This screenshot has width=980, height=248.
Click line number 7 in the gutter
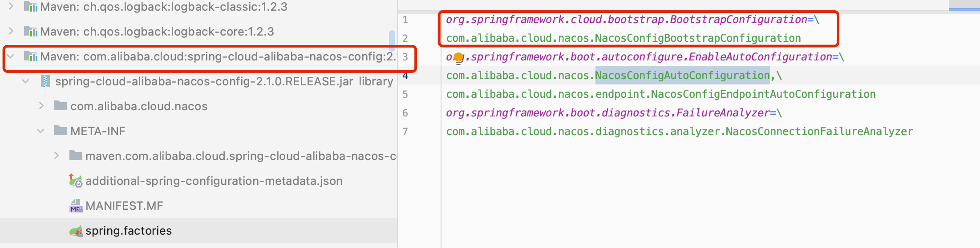coord(405,132)
